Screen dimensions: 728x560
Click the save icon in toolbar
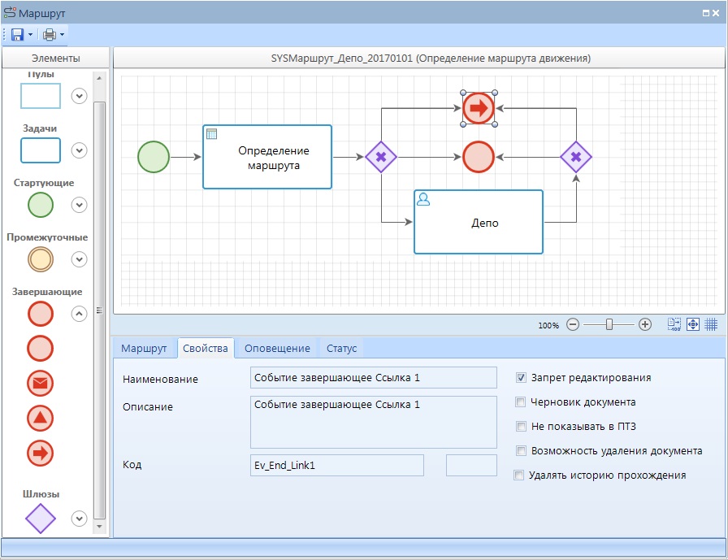point(17,34)
